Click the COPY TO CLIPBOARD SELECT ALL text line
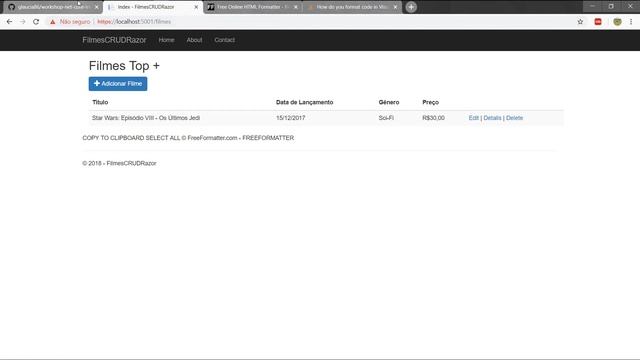Image resolution: width=640 pixels, height=360 pixels. (188, 138)
